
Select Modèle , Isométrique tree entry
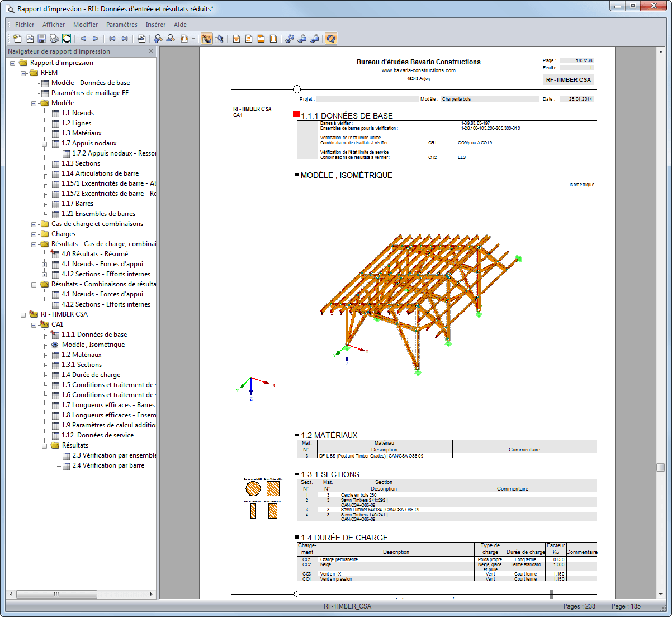[93, 345]
